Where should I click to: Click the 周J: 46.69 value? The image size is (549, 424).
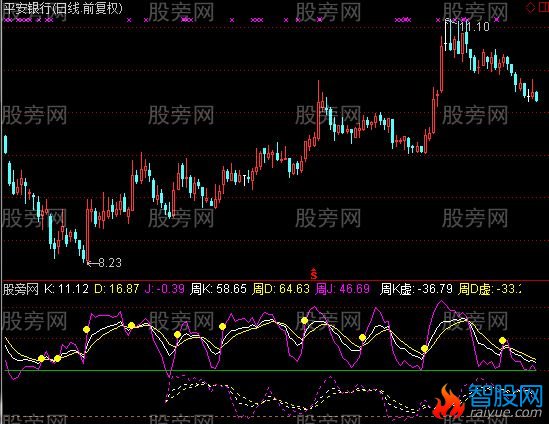coord(342,289)
